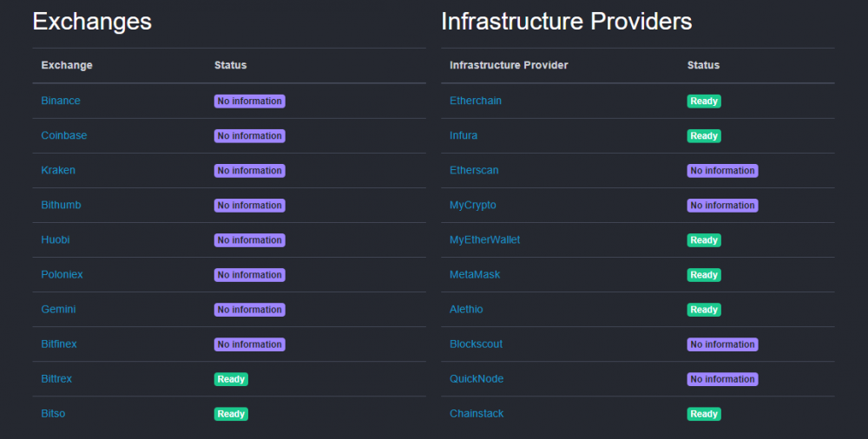Click the Infrastructure Provider column header
The width and height of the screenshot is (868, 439).
coord(509,65)
